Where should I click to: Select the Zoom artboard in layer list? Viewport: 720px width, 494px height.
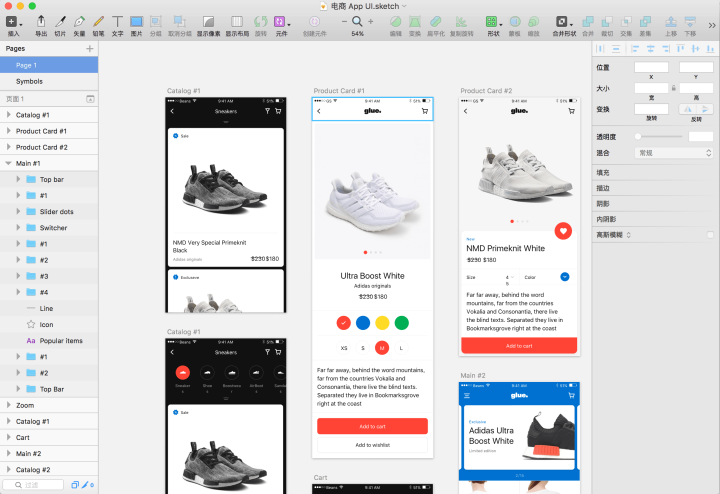pos(49,405)
